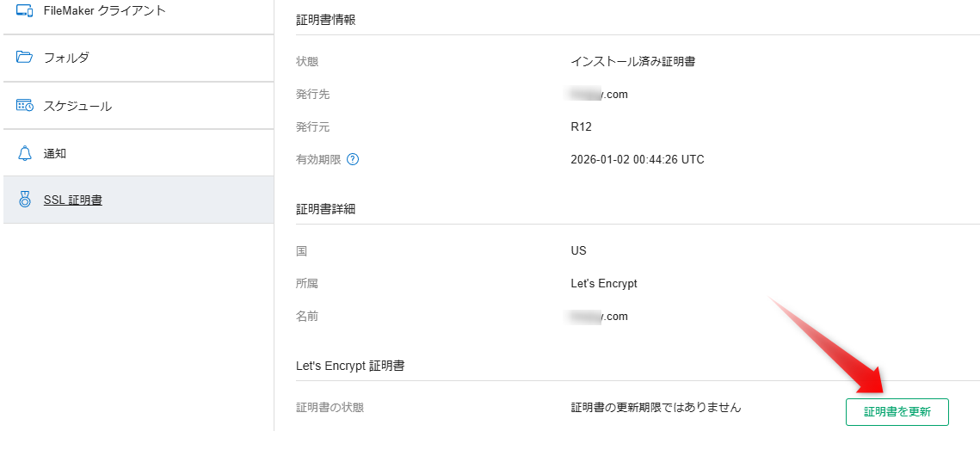Image resolution: width=980 pixels, height=462 pixels.
Task: Open the FileMaker クライアント sidebar item
Action: tap(104, 10)
